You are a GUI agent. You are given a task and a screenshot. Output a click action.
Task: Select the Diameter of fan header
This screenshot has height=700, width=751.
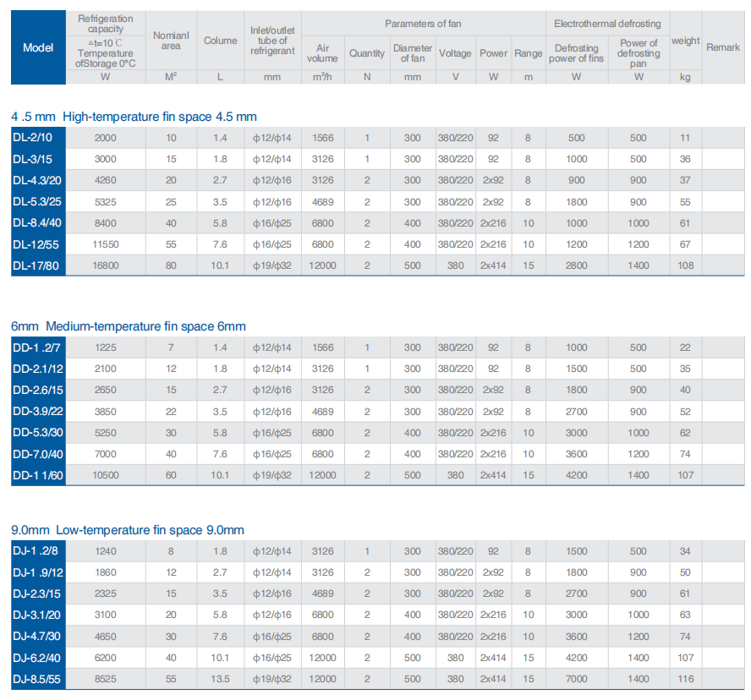(x=412, y=53)
